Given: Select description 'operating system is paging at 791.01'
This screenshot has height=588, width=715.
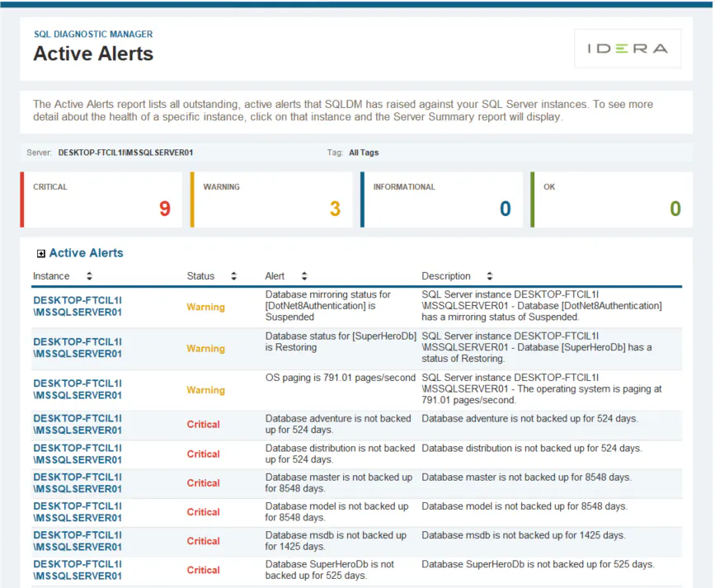Looking at the screenshot, I should pyautogui.click(x=542, y=388).
